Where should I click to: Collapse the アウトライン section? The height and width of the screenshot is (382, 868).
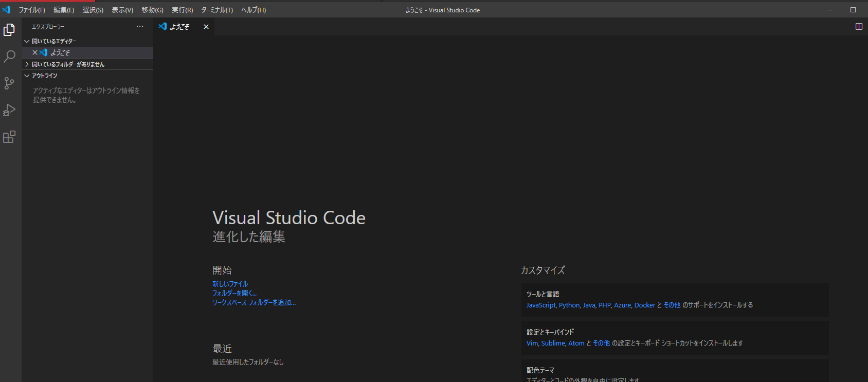click(87, 76)
